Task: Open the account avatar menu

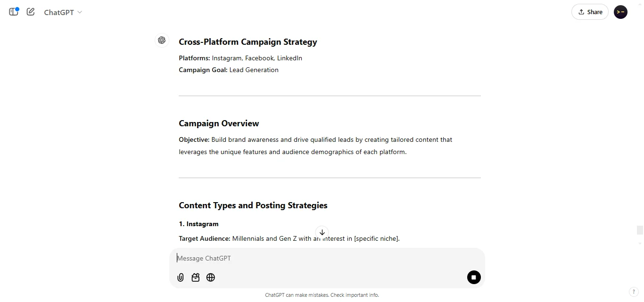Action: pos(620,12)
